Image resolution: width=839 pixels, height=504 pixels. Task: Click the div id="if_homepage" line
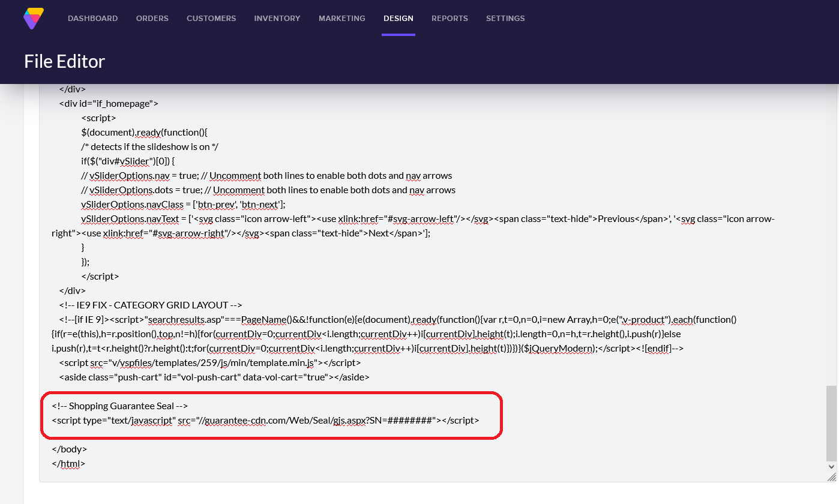click(109, 104)
